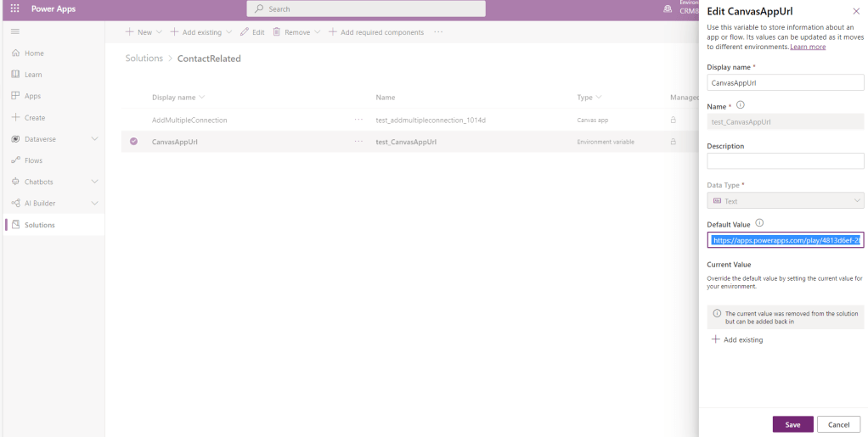Collapse the left navigation hamburger menu

(15, 31)
